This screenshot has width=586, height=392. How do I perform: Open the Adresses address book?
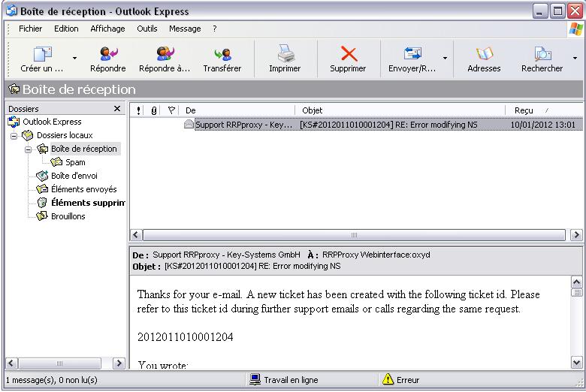click(484, 59)
